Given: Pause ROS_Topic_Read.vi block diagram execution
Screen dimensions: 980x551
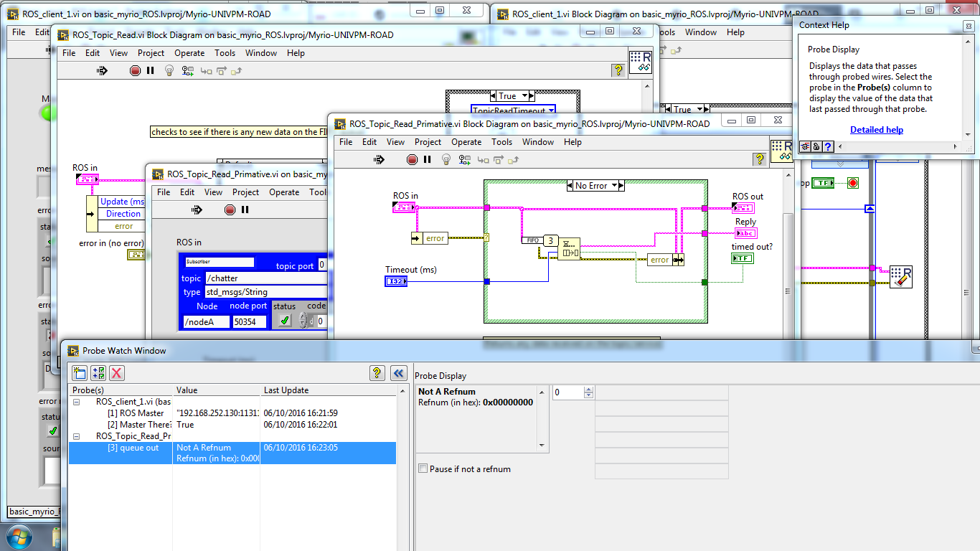Looking at the screenshot, I should tap(150, 70).
